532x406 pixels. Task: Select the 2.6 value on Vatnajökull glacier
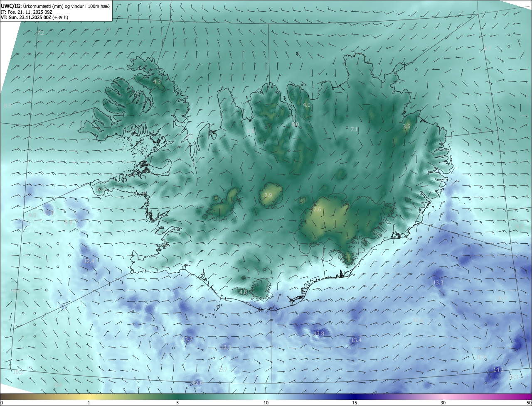317,210
